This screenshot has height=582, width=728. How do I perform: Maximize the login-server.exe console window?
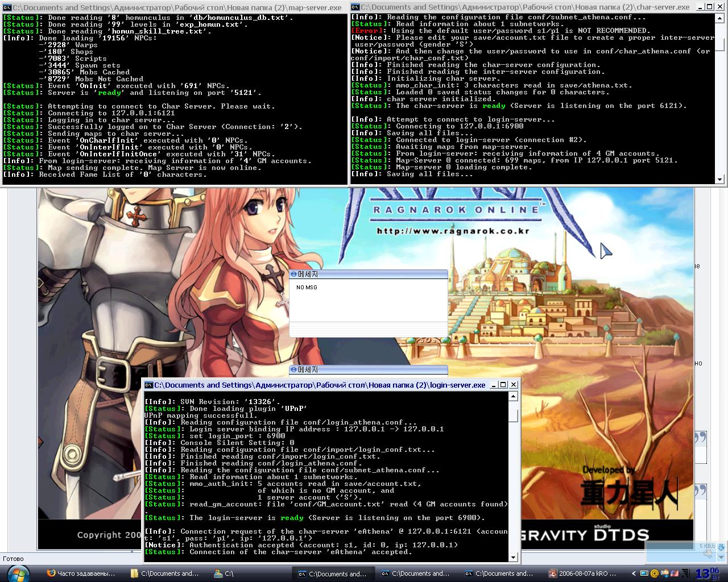(502, 385)
